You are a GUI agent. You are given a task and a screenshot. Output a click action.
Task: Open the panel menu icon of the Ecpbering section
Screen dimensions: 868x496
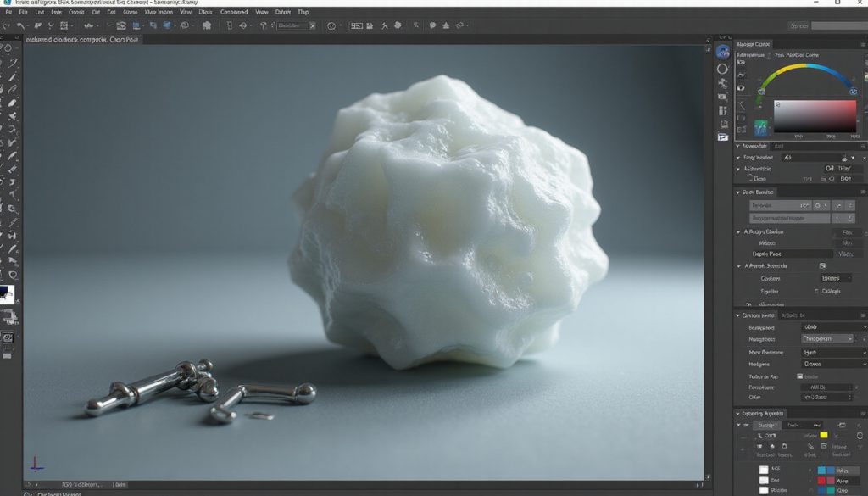tap(863, 414)
